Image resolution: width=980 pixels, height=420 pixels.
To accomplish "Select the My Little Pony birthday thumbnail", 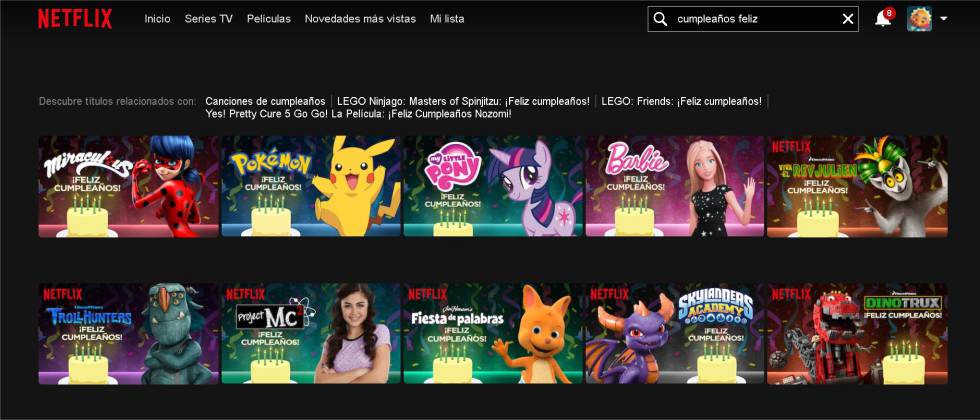I will 493,186.
